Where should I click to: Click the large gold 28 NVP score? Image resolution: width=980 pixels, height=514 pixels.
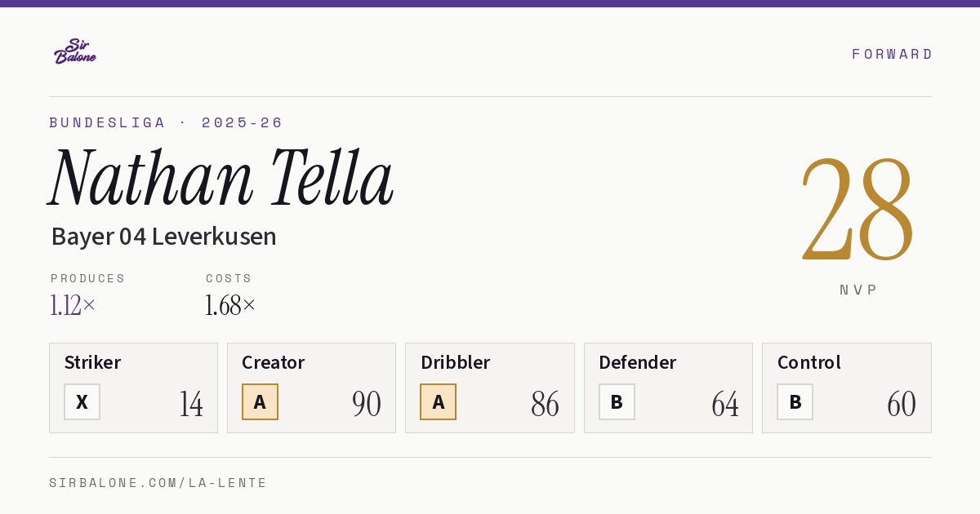[x=857, y=210]
